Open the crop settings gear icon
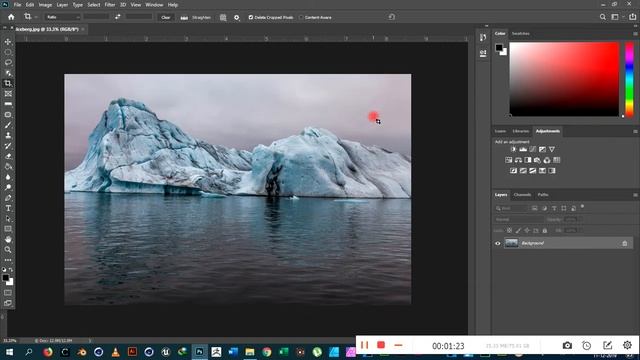The image size is (640, 360). click(237, 18)
